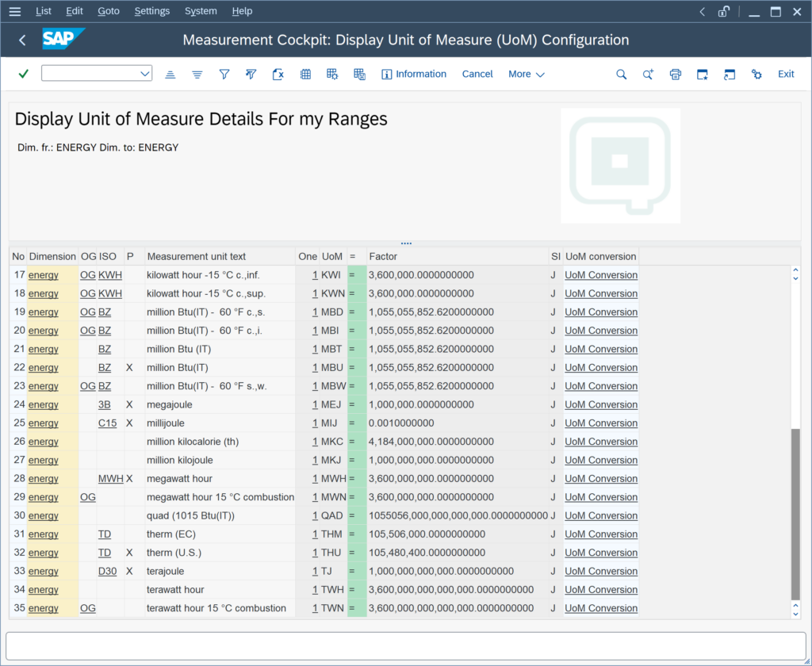Print the list using printer icon

coord(676,75)
